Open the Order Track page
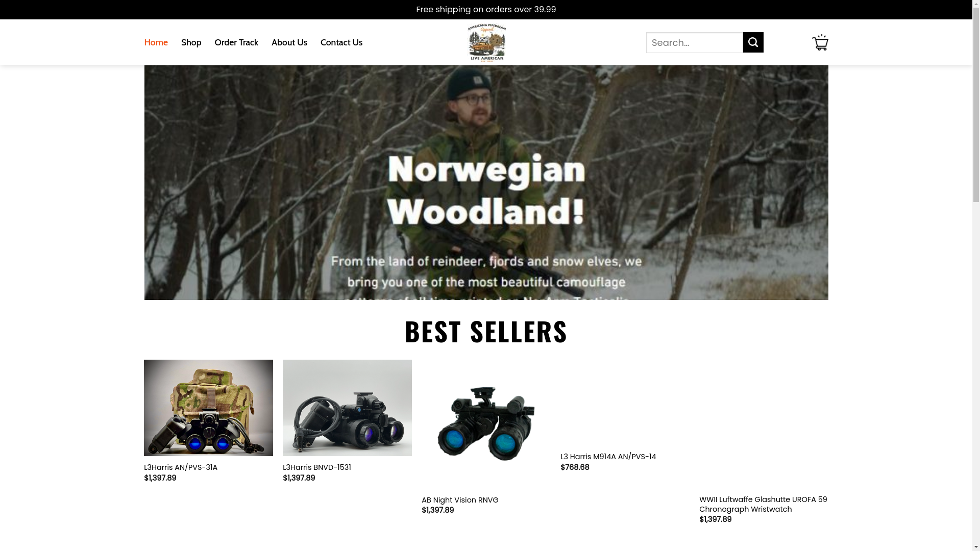This screenshot has width=980, height=551. (x=236, y=42)
